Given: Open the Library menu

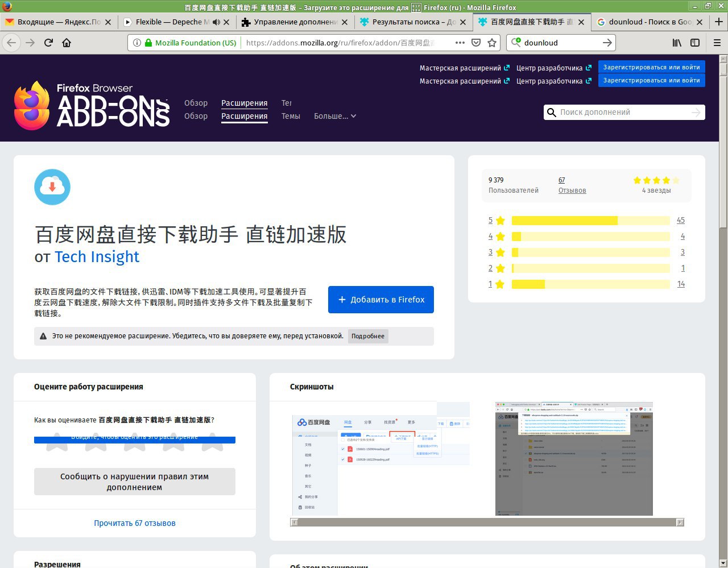Looking at the screenshot, I should 677,43.
